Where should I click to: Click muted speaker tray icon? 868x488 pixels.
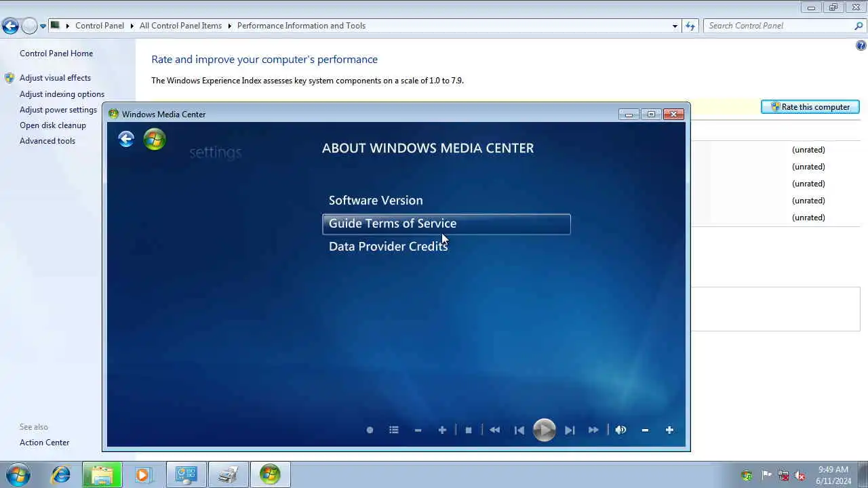click(x=800, y=475)
